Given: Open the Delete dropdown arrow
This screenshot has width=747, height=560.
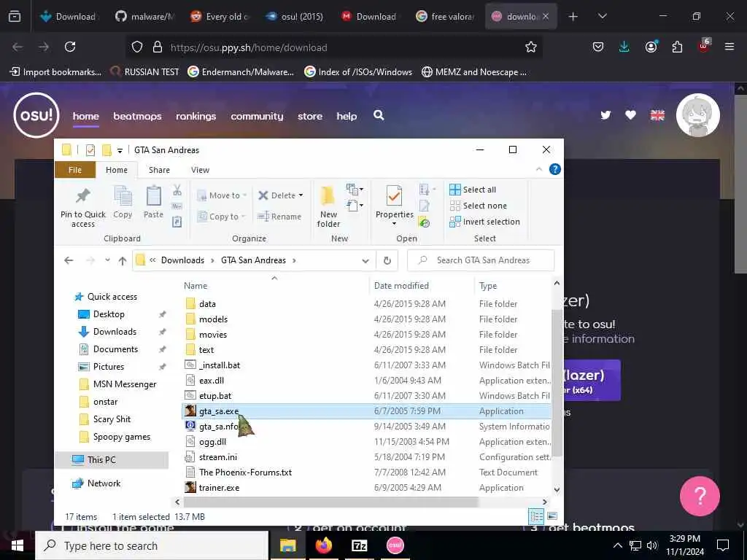Looking at the screenshot, I should 301,195.
